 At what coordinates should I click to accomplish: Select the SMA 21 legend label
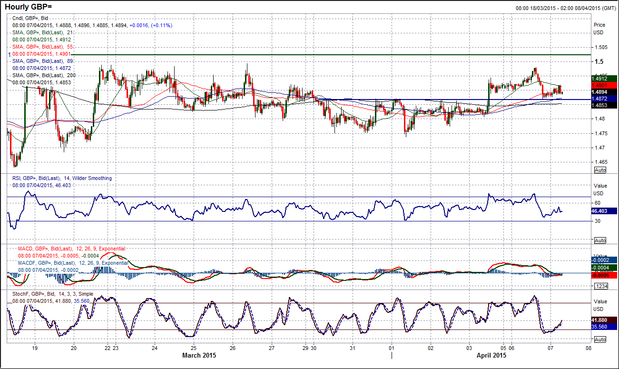44,32
